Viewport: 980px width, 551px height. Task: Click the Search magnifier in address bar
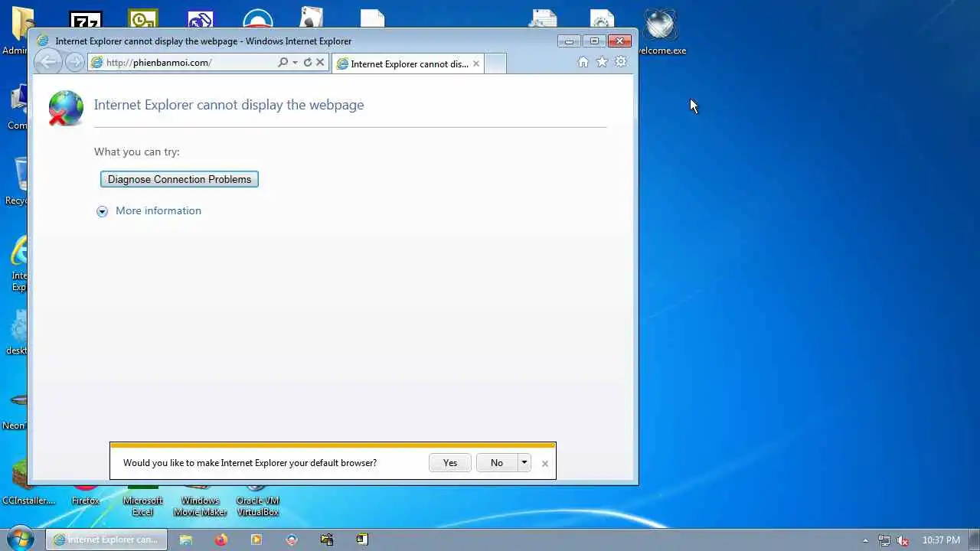tap(283, 63)
